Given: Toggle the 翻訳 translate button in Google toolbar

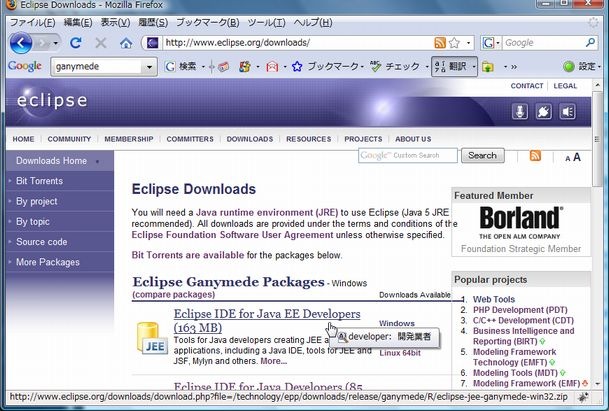Looking at the screenshot, I should pyautogui.click(x=452, y=67).
